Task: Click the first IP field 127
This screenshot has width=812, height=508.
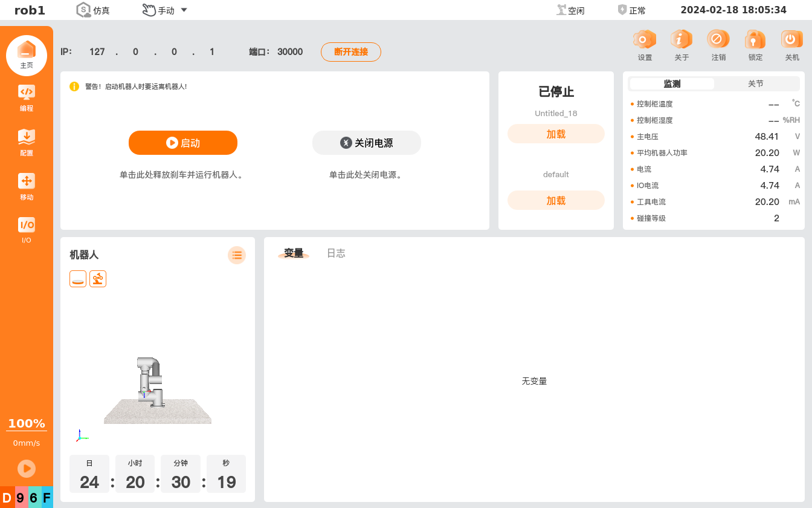Action: point(97,52)
